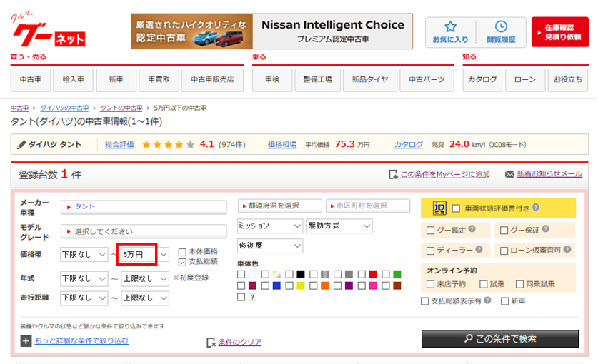Enable 車両状態評価書付き checkbox

point(456,208)
